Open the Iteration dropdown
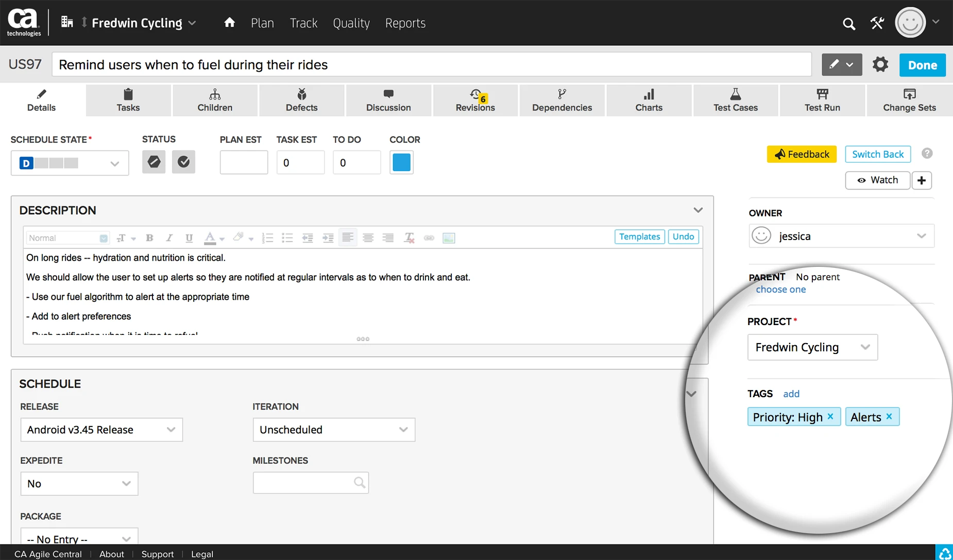953x560 pixels. (334, 430)
